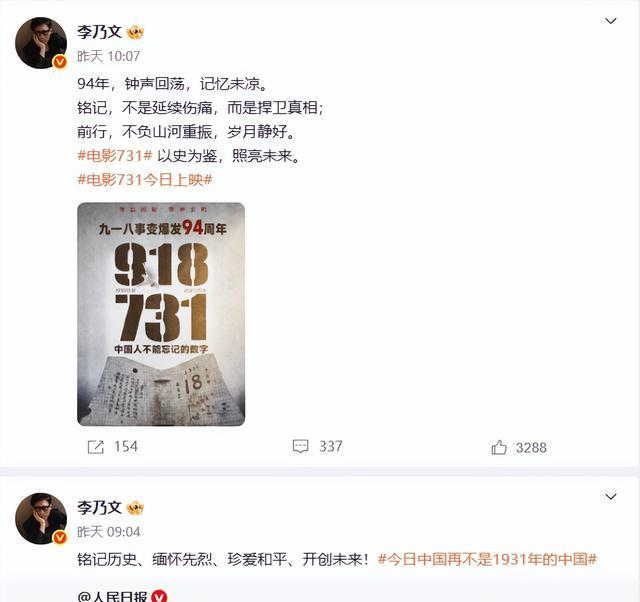Click second post author name 李乃文
Screen dimensions: 640x602
[x=100, y=508]
